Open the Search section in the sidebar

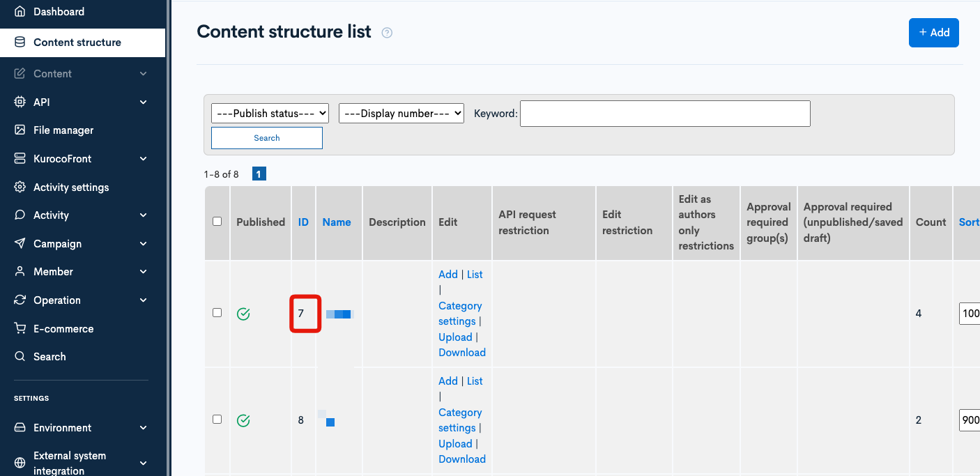[x=49, y=356]
